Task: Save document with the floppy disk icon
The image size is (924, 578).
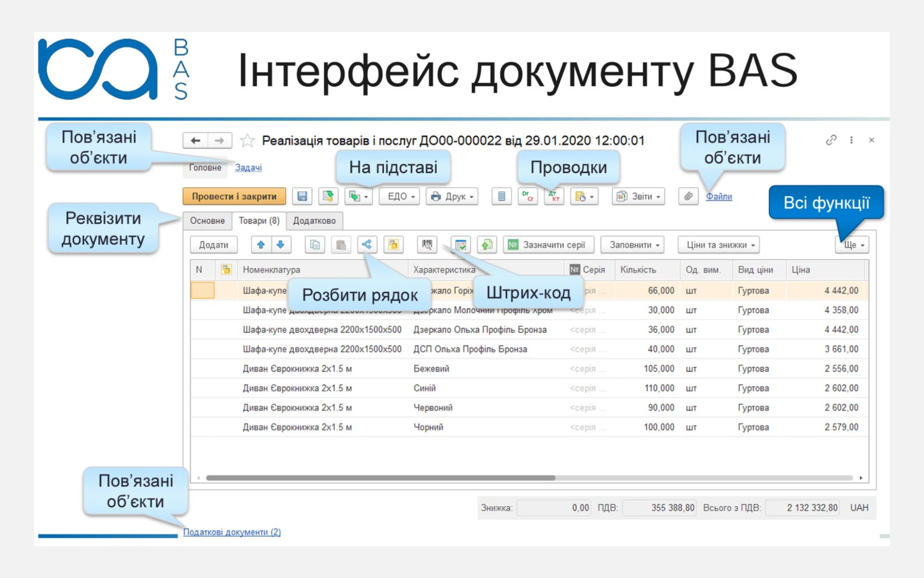Action: click(x=302, y=196)
